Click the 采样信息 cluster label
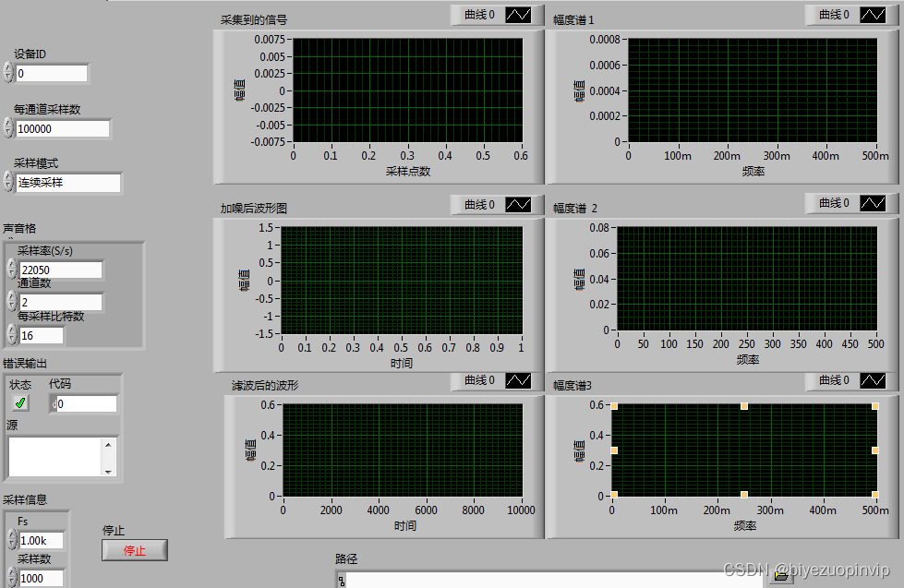The width and height of the screenshot is (904, 588). click(25, 499)
